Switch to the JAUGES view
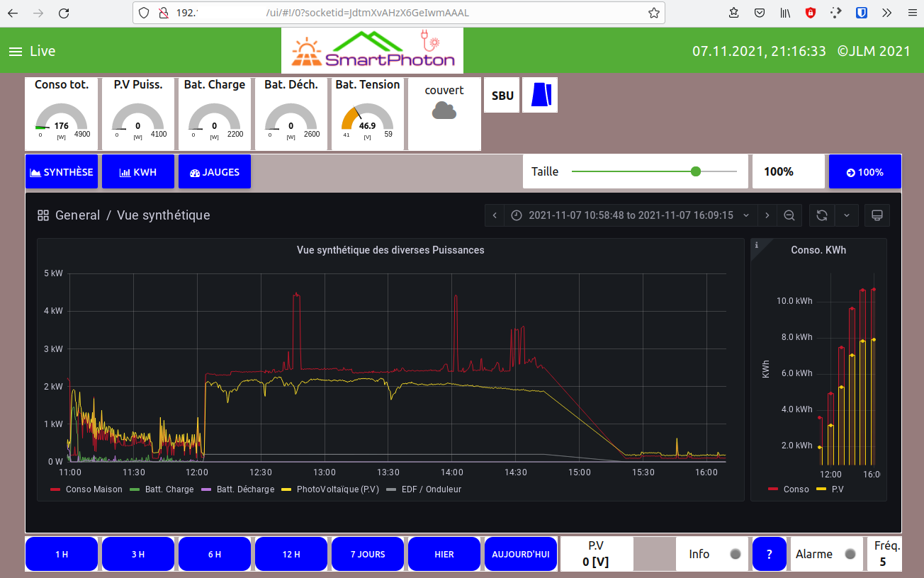 [x=215, y=172]
